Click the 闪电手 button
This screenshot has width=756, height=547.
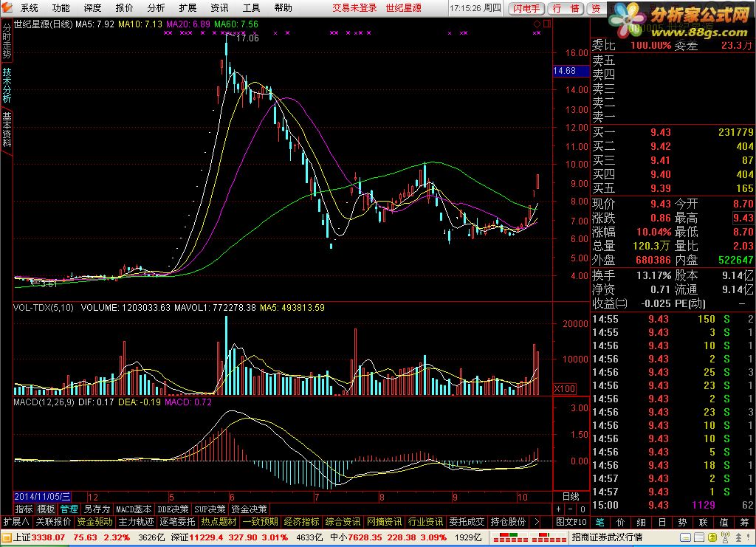[x=526, y=9]
